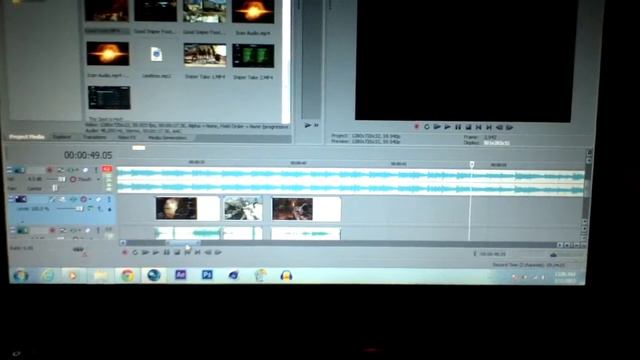This screenshot has height=360, width=640.
Task: Open Audacity headphones icon on the taskbar
Action: pyautogui.click(x=286, y=276)
